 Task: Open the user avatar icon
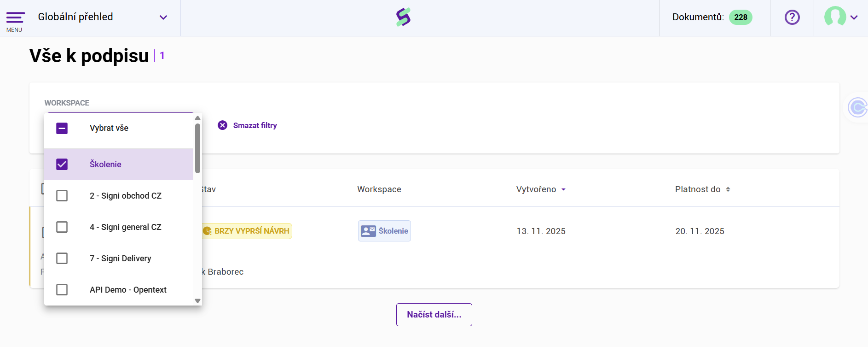pos(835,17)
